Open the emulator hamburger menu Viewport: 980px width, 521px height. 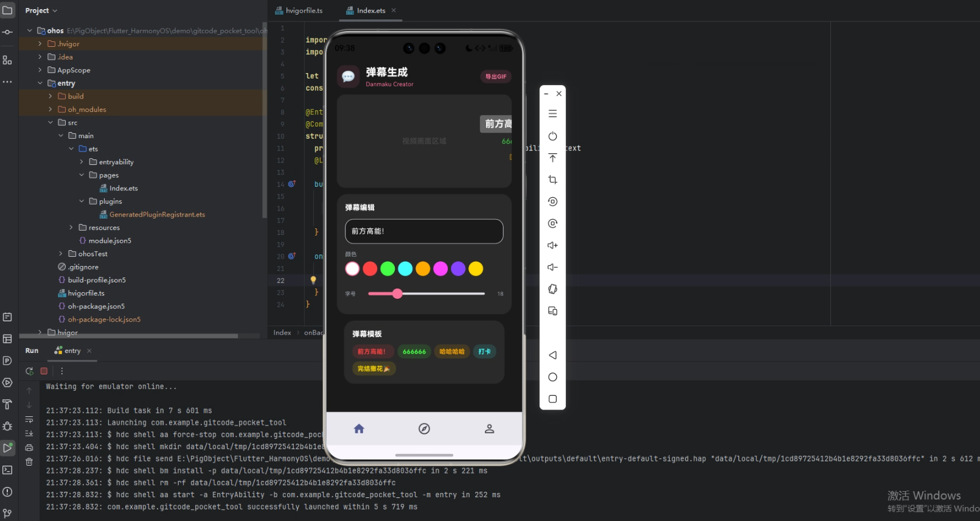[552, 114]
